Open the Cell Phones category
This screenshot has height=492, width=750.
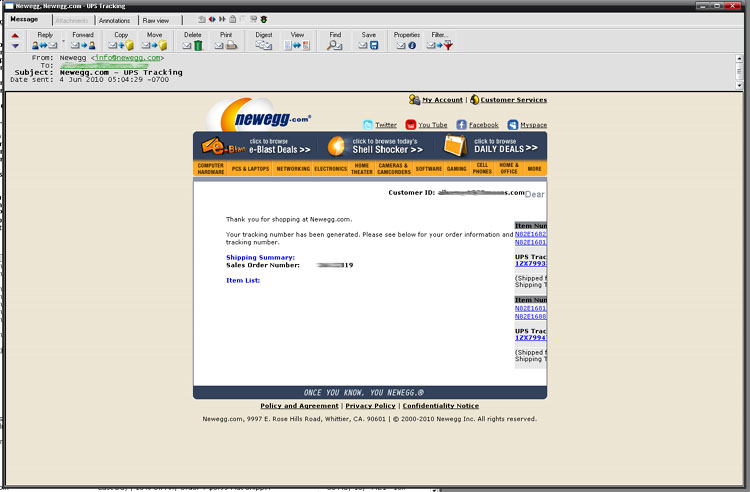(x=482, y=168)
